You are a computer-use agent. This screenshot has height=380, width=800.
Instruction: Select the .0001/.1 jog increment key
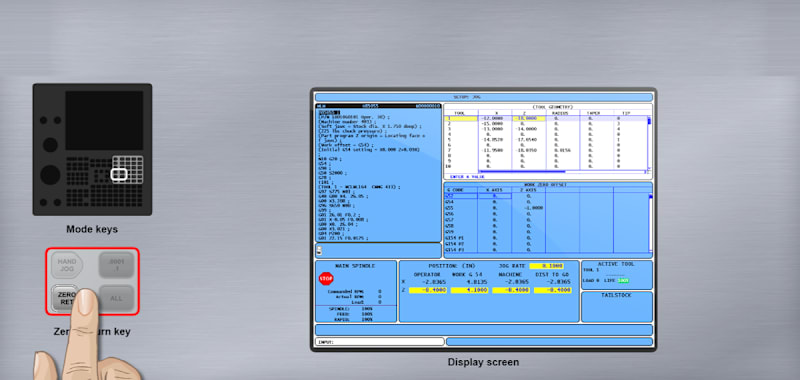point(116,265)
